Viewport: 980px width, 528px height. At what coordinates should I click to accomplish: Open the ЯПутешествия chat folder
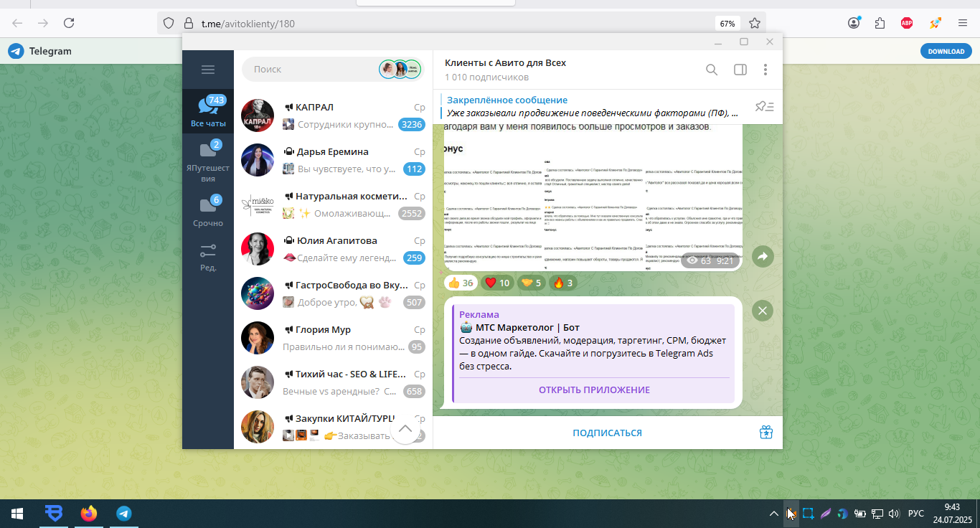[x=208, y=162]
